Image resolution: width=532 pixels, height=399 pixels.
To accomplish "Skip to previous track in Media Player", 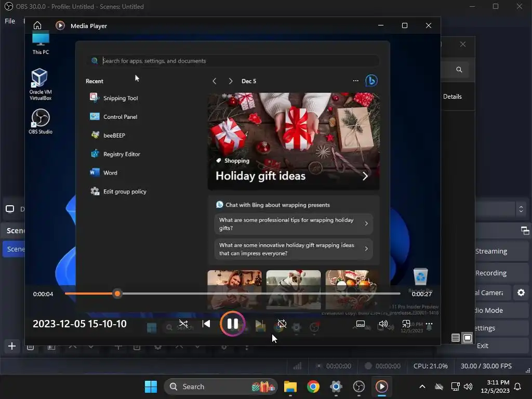I will click(206, 324).
